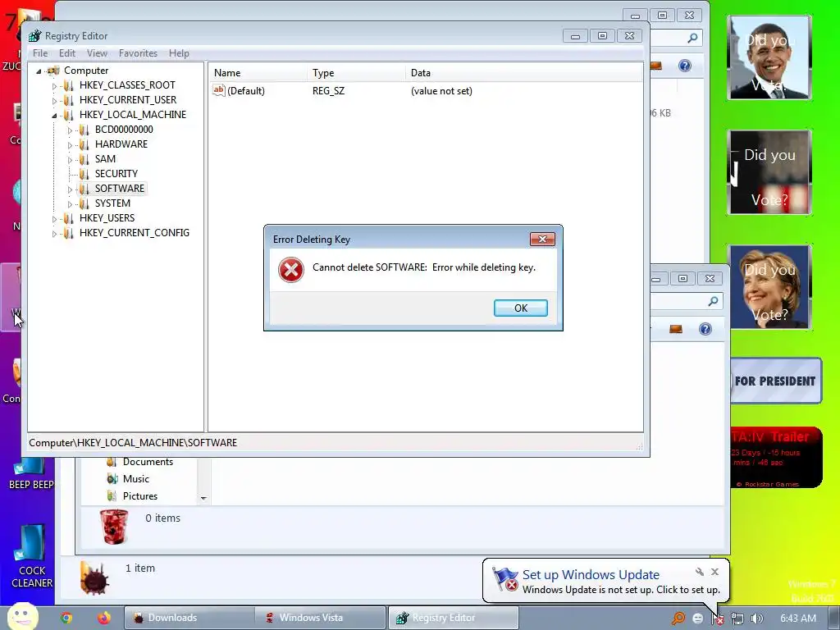
Task: Switch to the Registry Editor taskbar button
Action: (x=453, y=618)
